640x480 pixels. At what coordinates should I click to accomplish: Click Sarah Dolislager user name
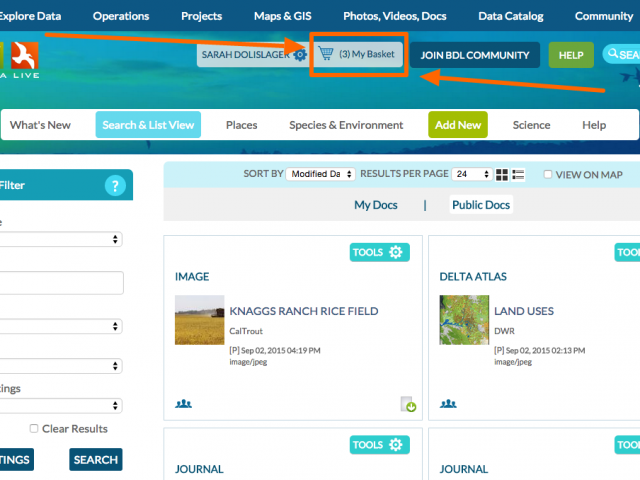pos(246,55)
